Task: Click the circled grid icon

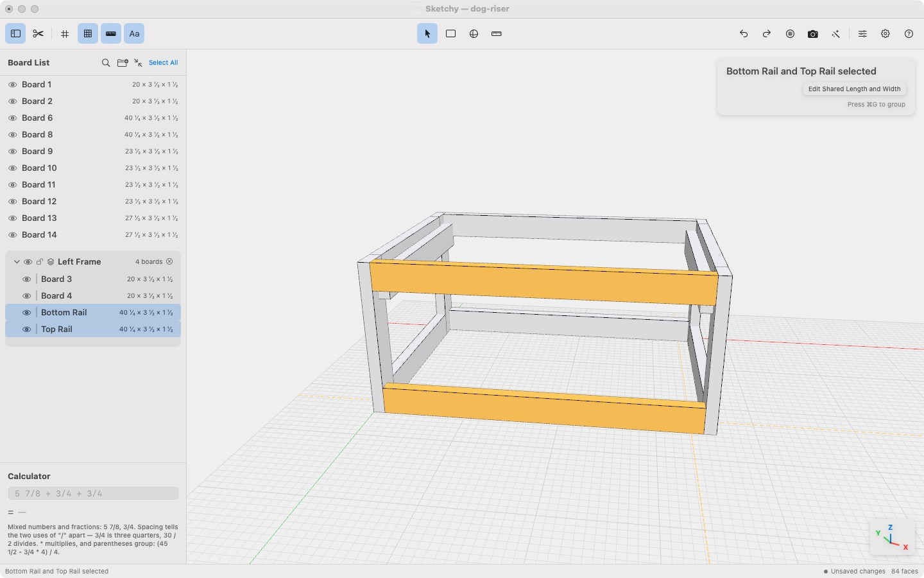Action: 790,33
